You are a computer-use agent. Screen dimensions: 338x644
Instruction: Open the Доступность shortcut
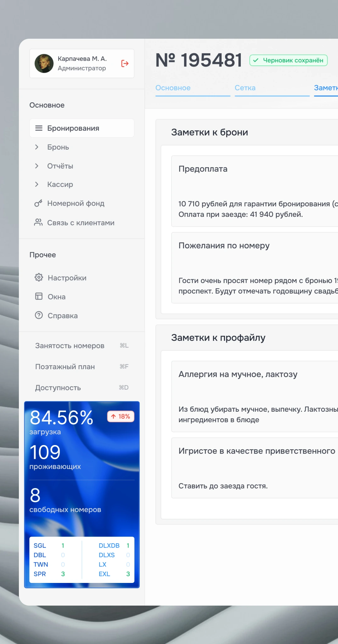(82, 388)
